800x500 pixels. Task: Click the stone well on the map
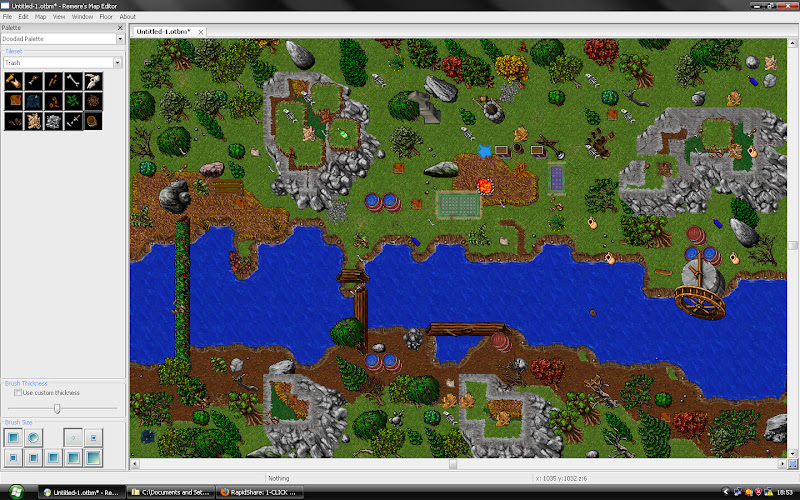[493, 111]
